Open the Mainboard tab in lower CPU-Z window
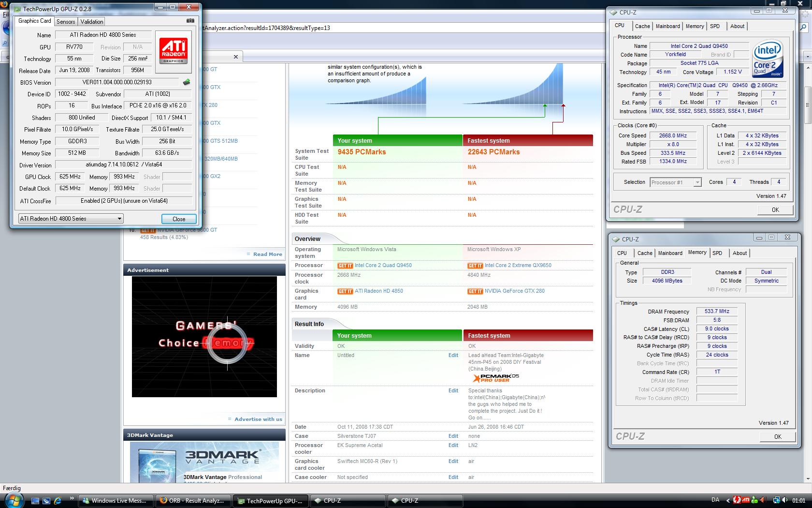 [670, 253]
